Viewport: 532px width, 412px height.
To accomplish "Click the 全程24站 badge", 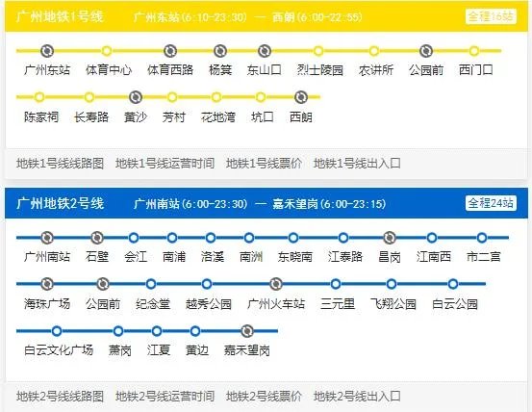I will click(x=491, y=203).
